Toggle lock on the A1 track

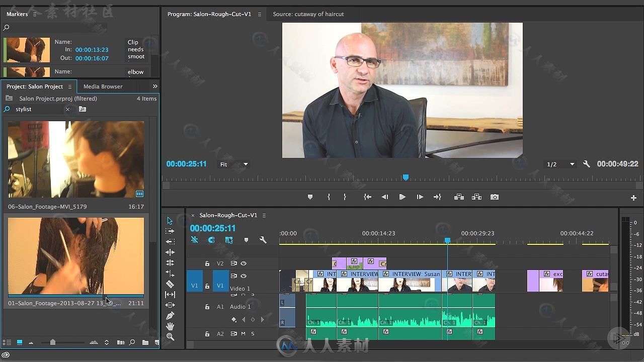coord(207,307)
